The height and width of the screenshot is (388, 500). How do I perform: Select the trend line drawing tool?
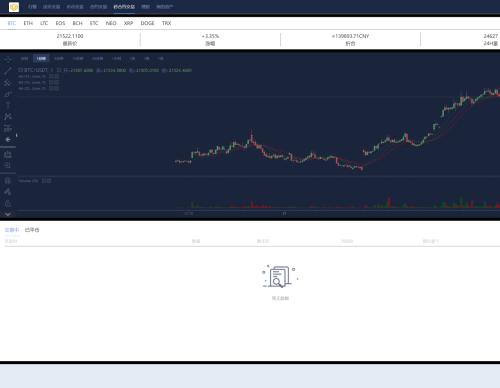coord(8,71)
